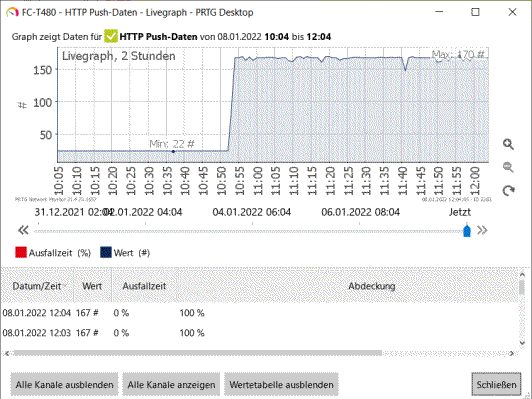Viewport: 532px width, 399px height.
Task: Sort table by Abdeckung column header
Action: (x=372, y=286)
